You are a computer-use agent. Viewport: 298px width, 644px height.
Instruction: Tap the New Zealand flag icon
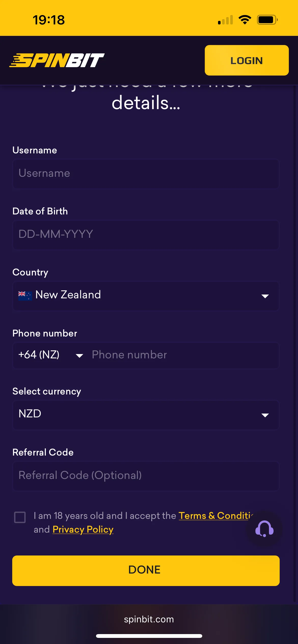click(x=25, y=295)
